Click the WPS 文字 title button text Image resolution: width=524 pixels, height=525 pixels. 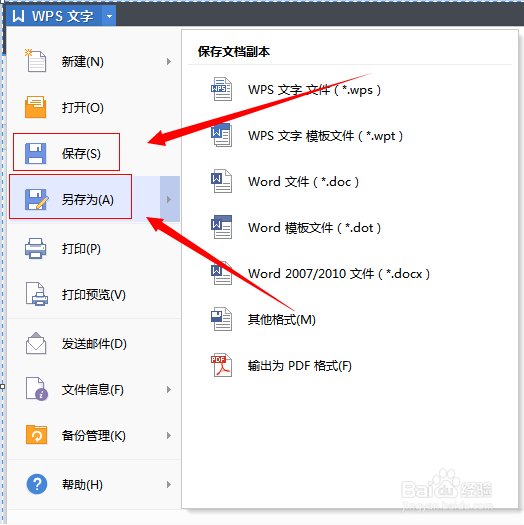tap(63, 16)
